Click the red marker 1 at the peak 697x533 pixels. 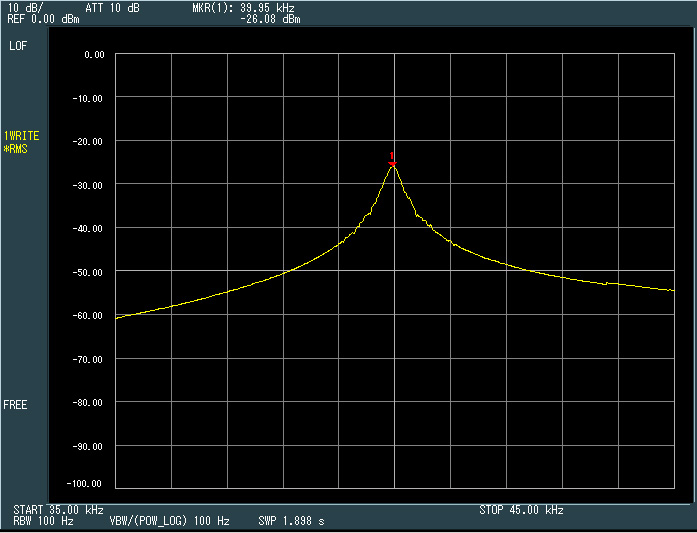[x=393, y=162]
